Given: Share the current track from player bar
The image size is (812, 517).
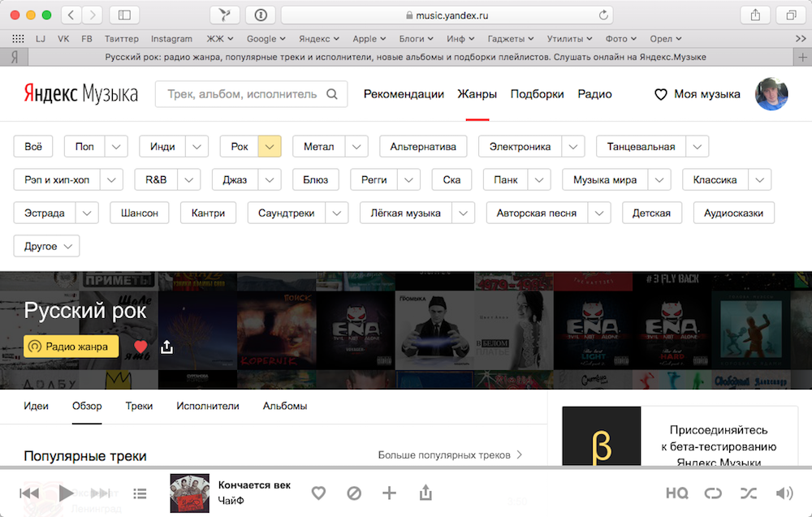Looking at the screenshot, I should [x=425, y=493].
